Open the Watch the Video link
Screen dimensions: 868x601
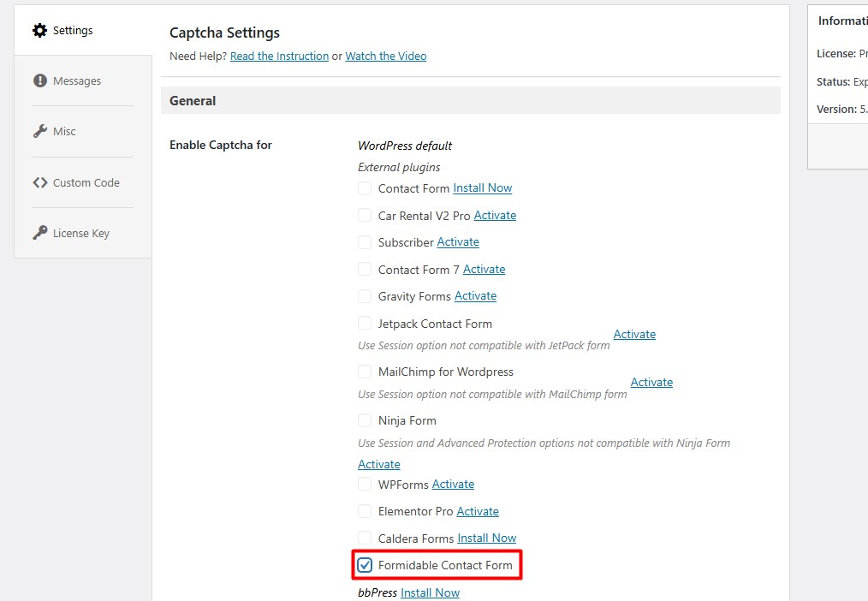pos(386,56)
